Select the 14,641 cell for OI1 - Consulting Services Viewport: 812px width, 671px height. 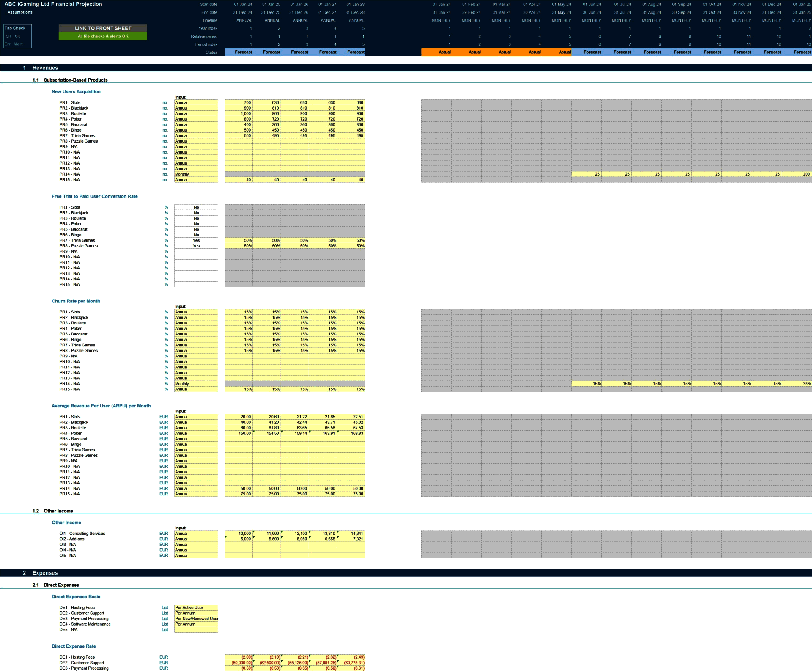click(351, 533)
